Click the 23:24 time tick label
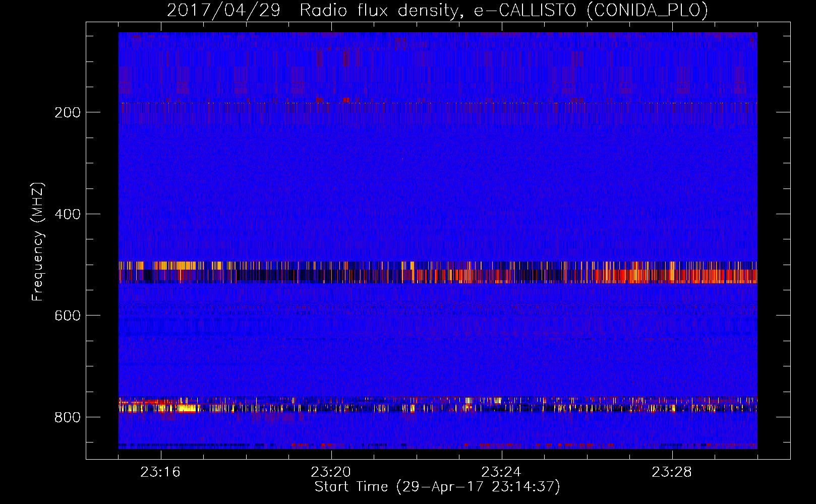 [501, 472]
